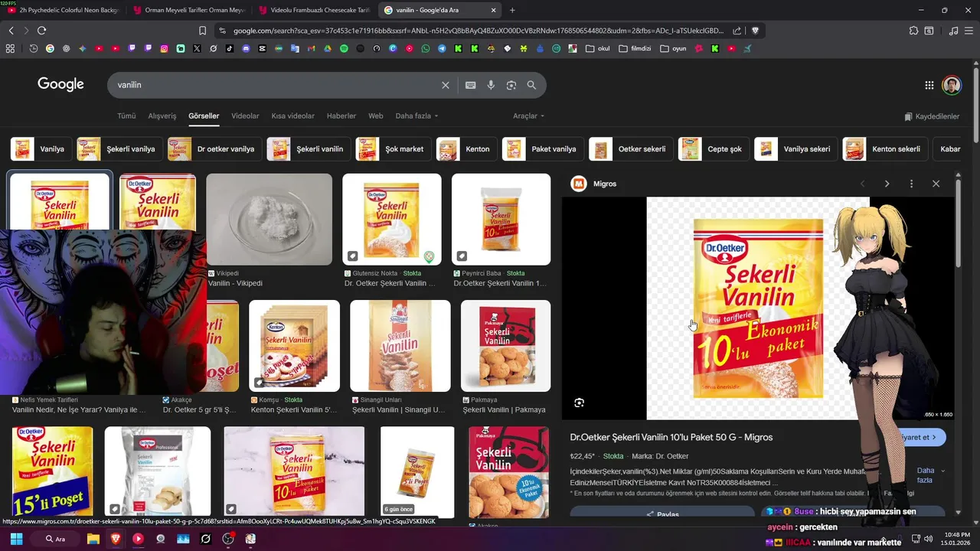Image resolution: width=980 pixels, height=551 pixels.
Task: Open Kaydedilenler saved items
Action: point(932,116)
